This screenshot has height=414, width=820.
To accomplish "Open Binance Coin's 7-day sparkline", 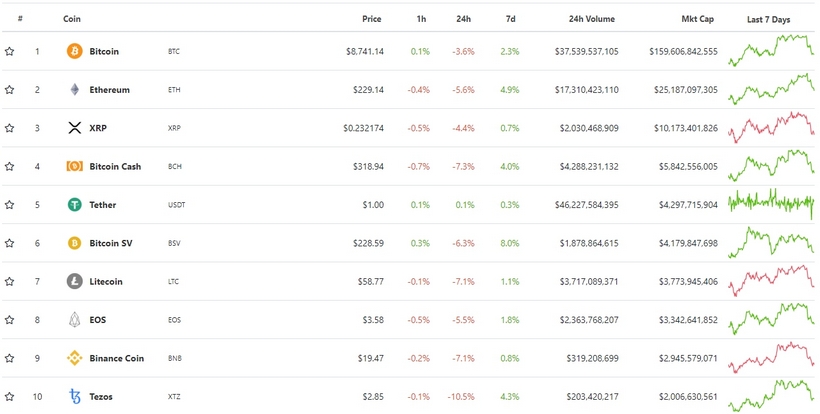I will point(771,357).
